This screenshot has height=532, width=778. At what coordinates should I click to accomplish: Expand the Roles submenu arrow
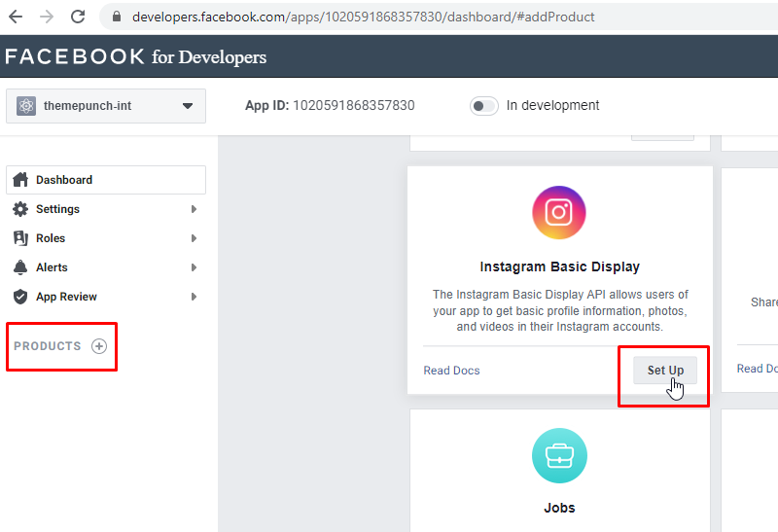[x=194, y=238]
